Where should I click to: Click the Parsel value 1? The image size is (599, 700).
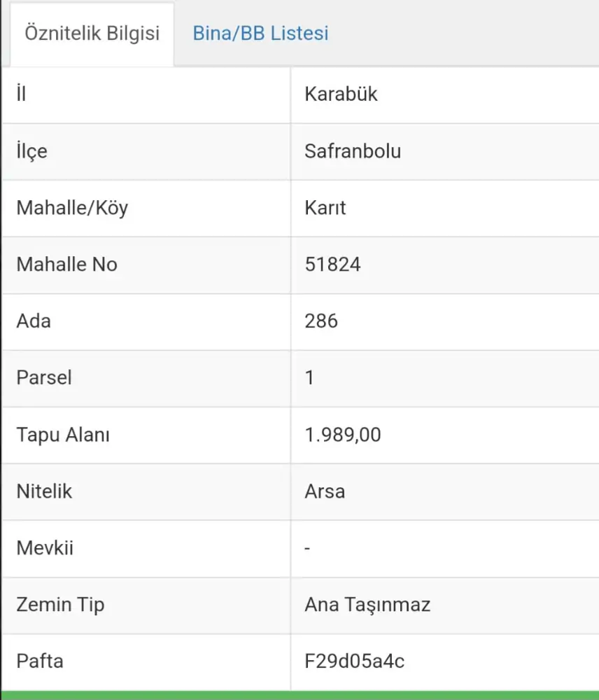[x=310, y=378]
